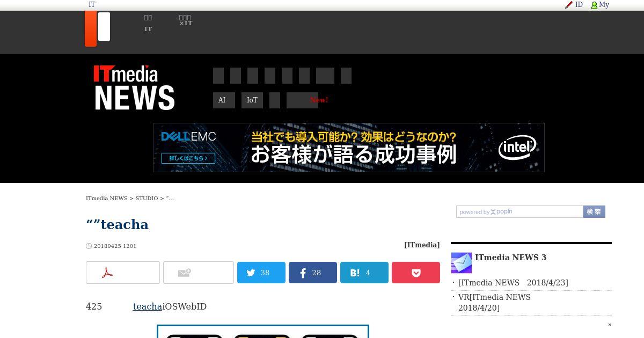This screenshot has height=338, width=644.
Task: Select the AI topic tab
Action: point(224,100)
